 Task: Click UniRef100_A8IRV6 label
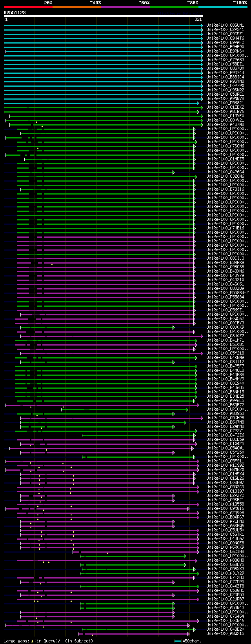225,112
